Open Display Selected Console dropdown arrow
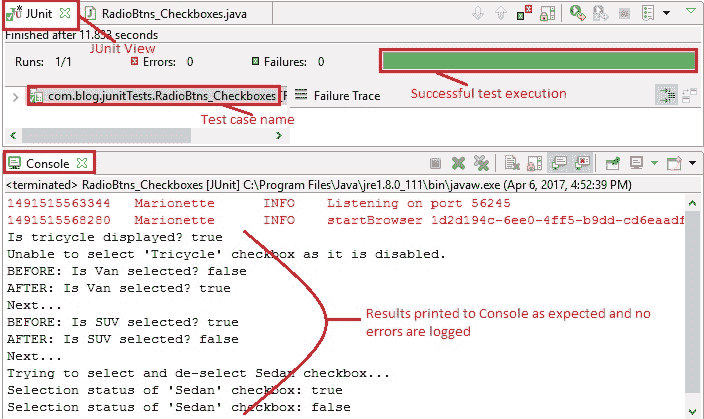 coord(654,163)
